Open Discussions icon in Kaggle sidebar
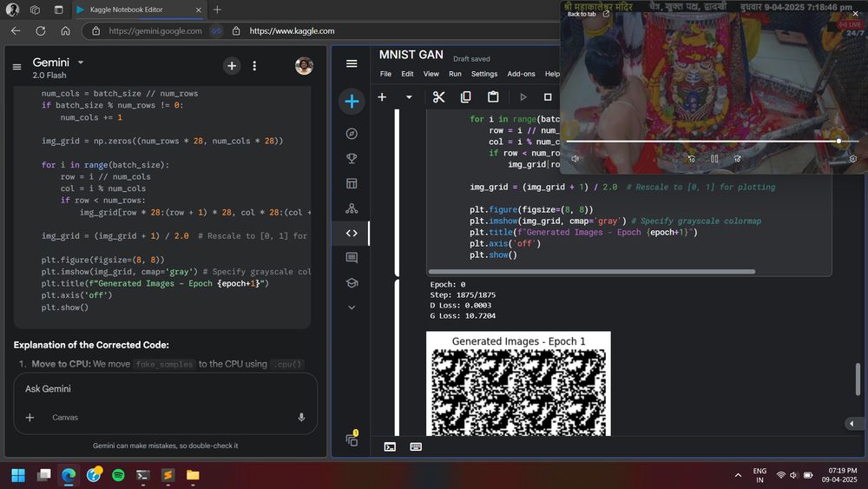The height and width of the screenshot is (489, 868). pyautogui.click(x=352, y=258)
